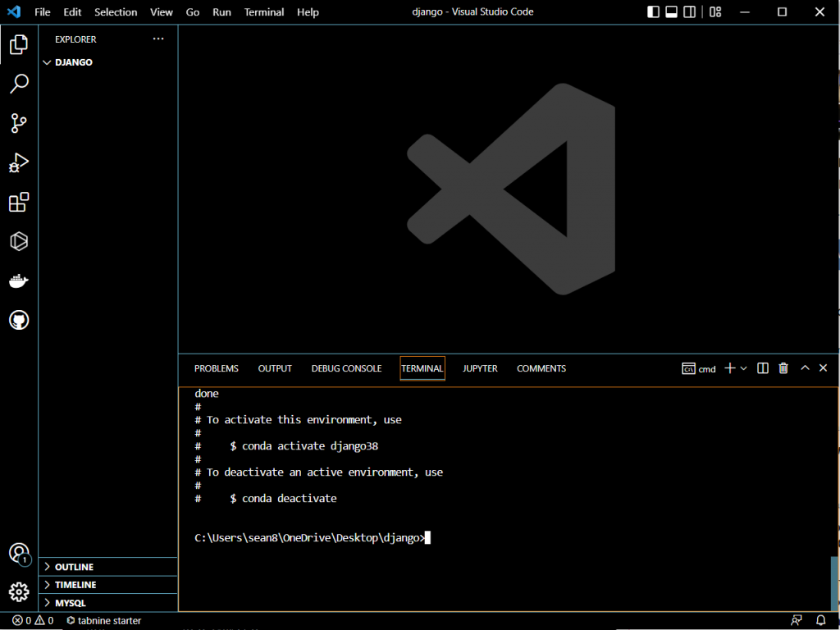Screen dimensions: 840x630
Task: Open the View menu
Action: (x=162, y=11)
